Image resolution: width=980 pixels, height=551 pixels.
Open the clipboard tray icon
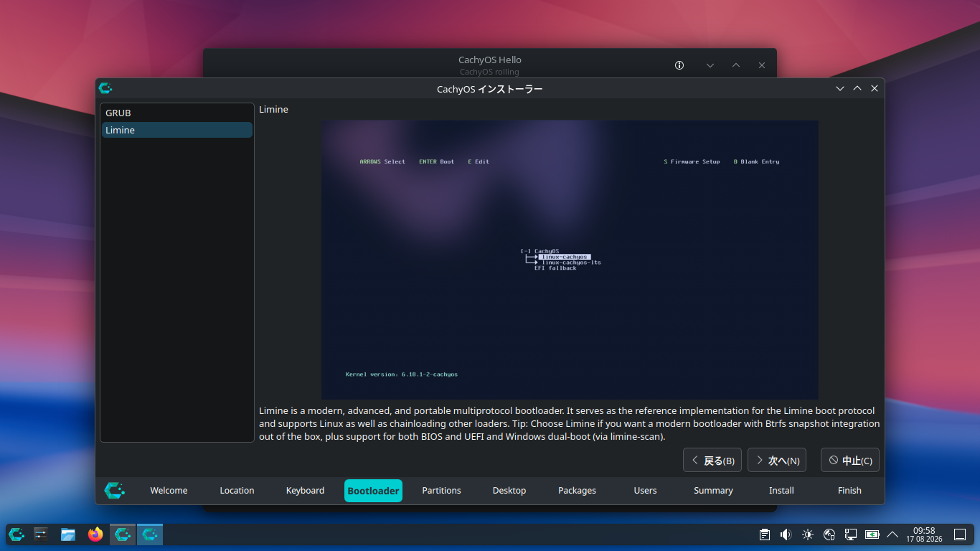tap(765, 534)
